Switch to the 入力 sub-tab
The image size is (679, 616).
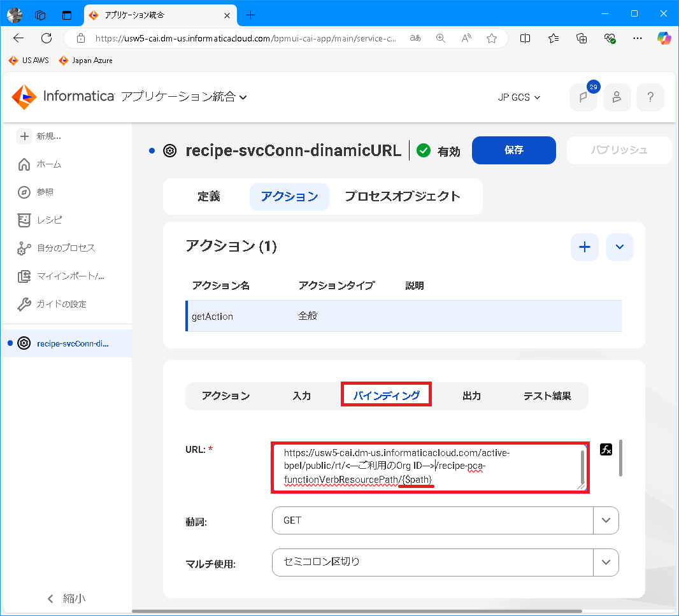302,396
